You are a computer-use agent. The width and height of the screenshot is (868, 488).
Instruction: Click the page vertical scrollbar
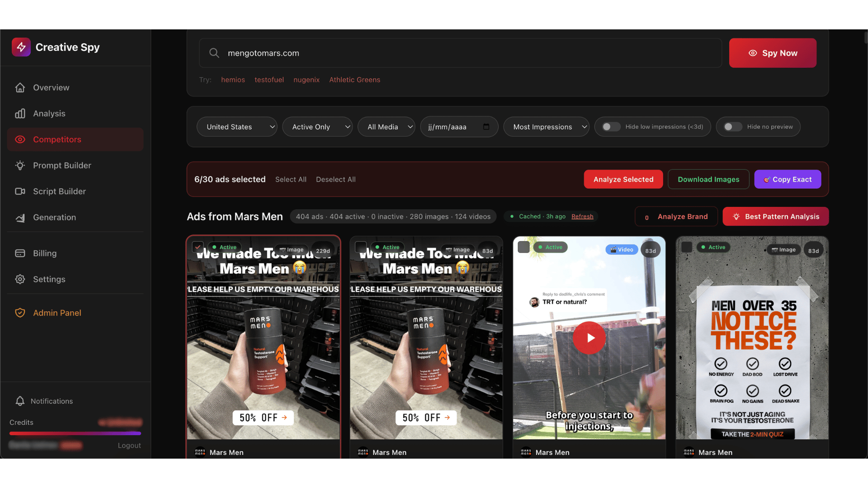866,38
